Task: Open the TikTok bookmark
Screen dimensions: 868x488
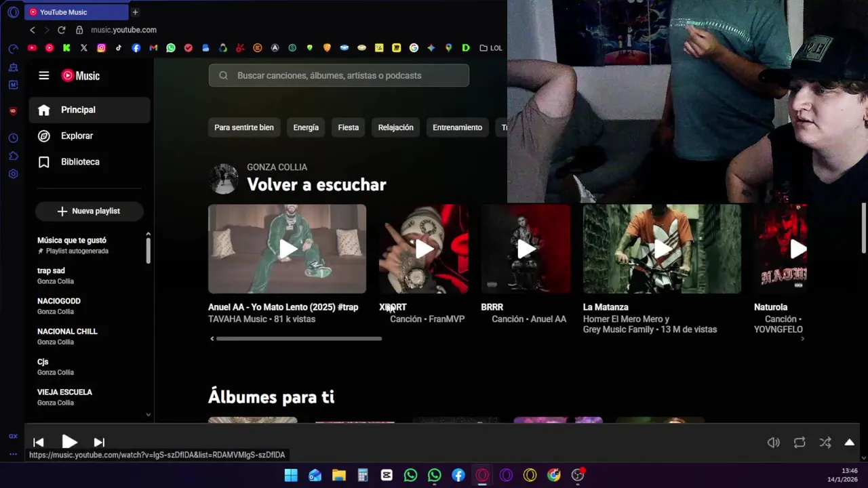Action: coord(119,48)
